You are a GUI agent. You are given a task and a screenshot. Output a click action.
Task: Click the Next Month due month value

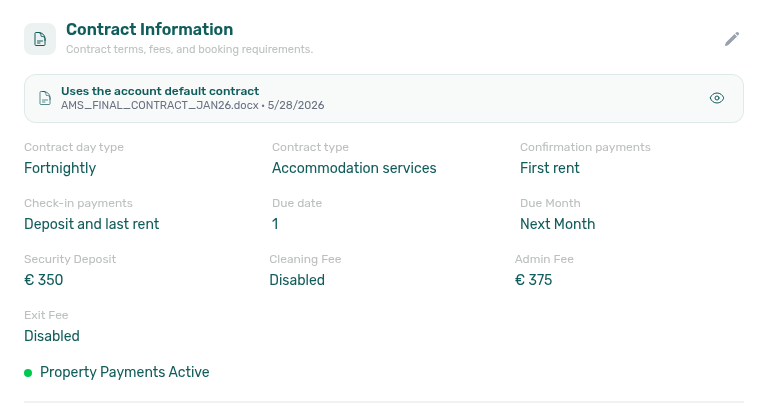pos(557,224)
